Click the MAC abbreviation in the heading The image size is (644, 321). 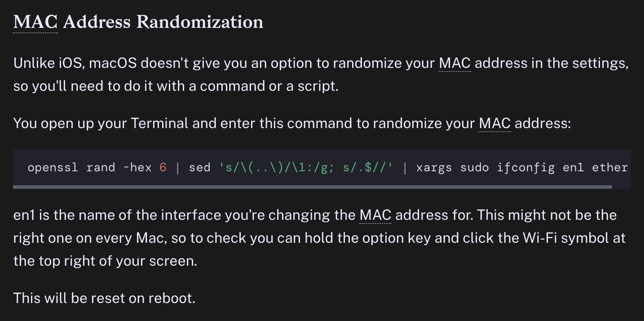(35, 22)
